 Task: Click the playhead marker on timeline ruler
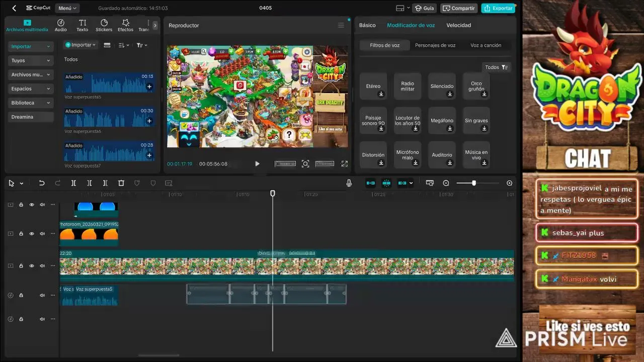click(x=273, y=194)
